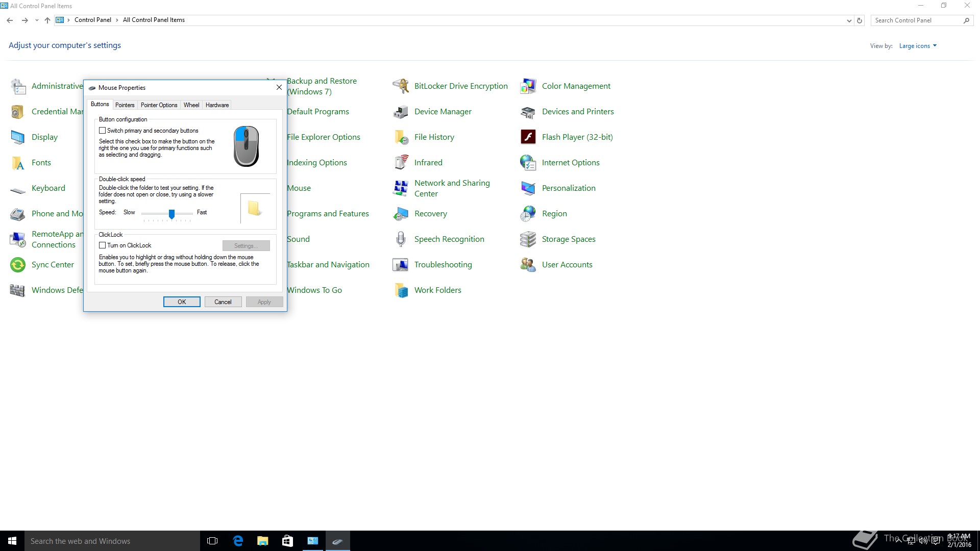Click the File History icon

point(401,137)
